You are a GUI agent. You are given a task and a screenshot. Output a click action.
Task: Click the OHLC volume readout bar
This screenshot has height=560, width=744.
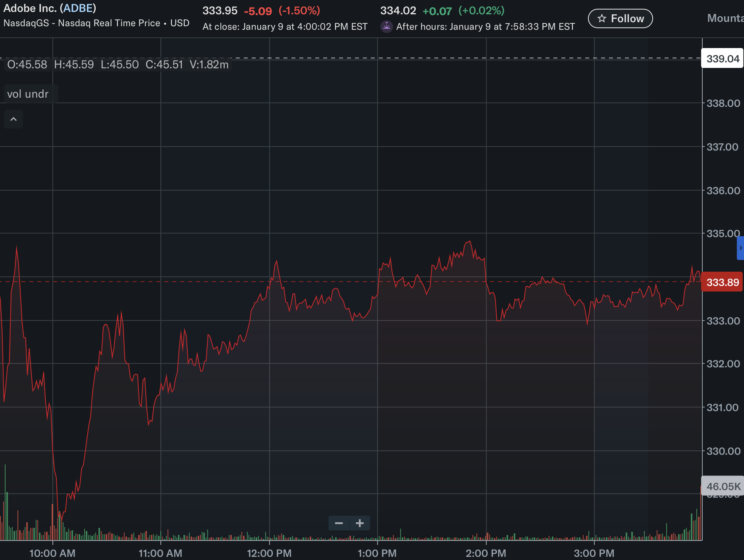118,65
